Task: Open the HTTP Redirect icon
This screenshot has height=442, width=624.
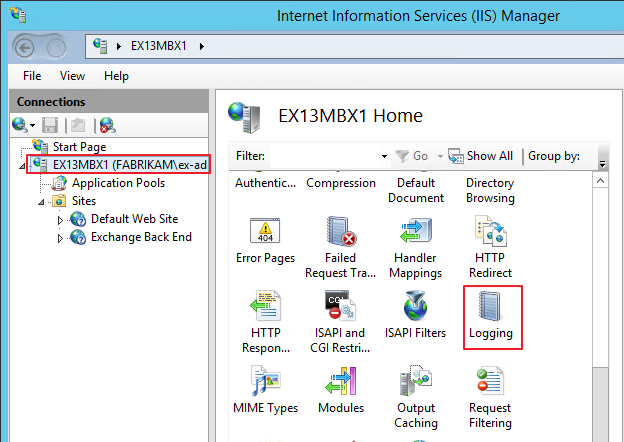Action: click(491, 231)
